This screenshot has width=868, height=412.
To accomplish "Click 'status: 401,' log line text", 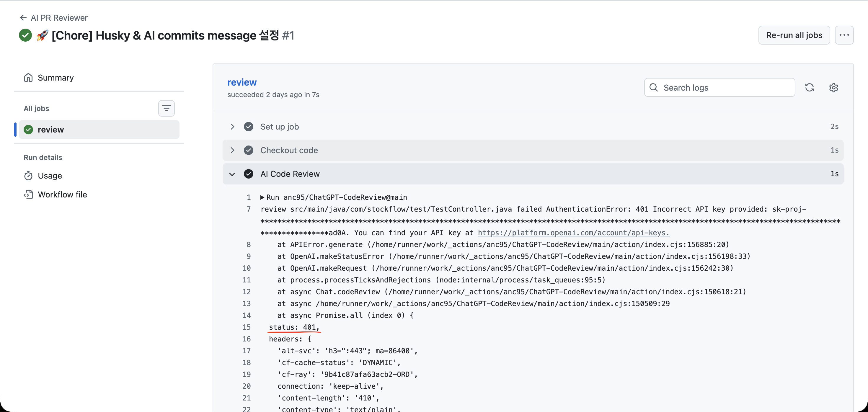I will 294,327.
